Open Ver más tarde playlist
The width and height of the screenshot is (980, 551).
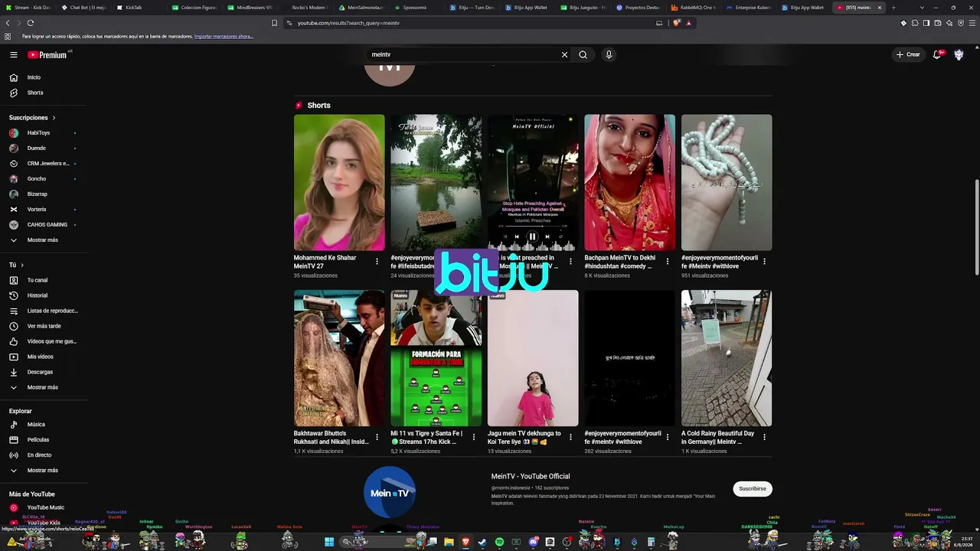(43, 326)
